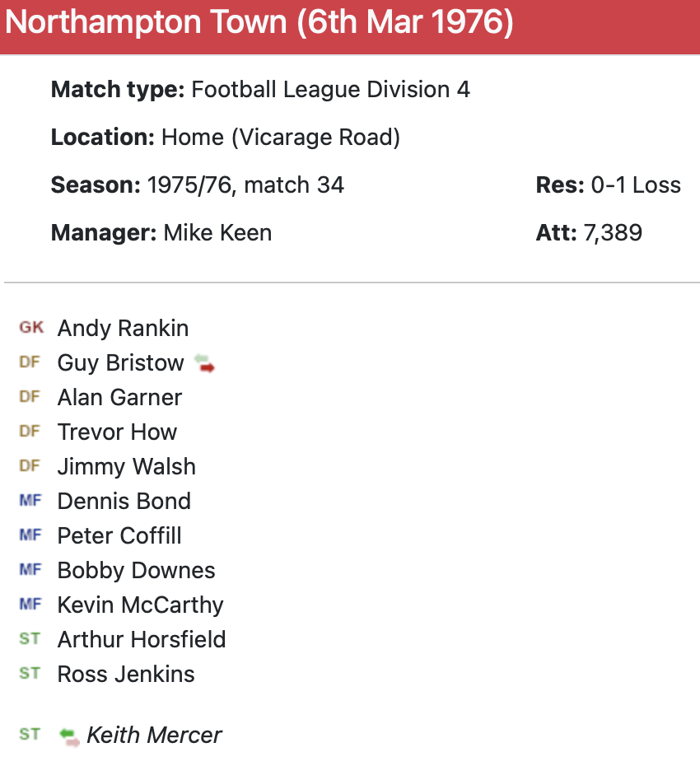This screenshot has height=766, width=700.
Task: Click the GK position badge for Andy Rankin
Action: (x=31, y=328)
